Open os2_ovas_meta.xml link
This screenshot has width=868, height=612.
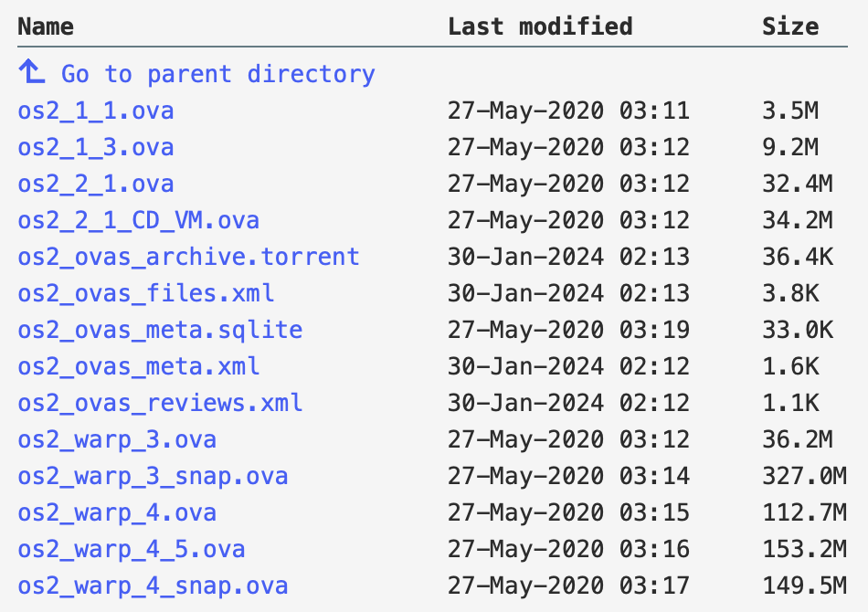point(138,367)
